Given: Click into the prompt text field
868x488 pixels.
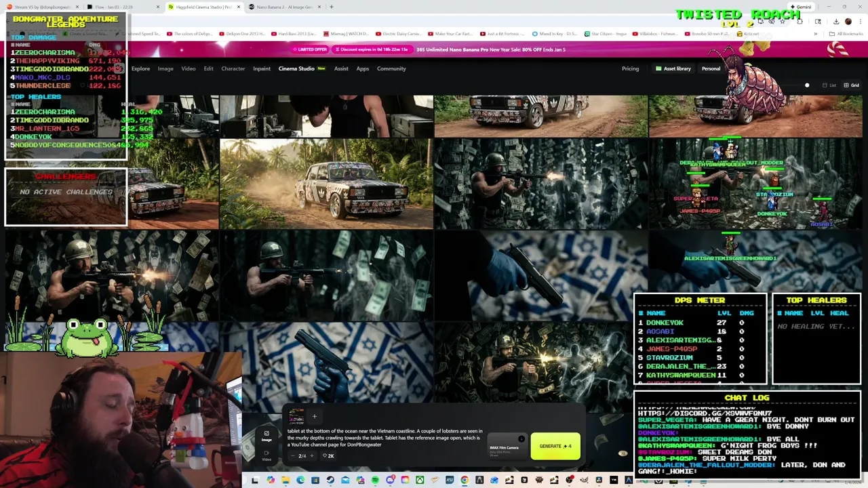Looking at the screenshot, I should coord(385,438).
